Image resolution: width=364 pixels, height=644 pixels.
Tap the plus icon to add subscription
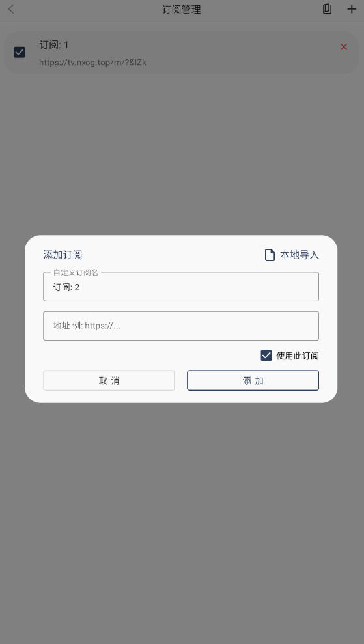point(351,9)
